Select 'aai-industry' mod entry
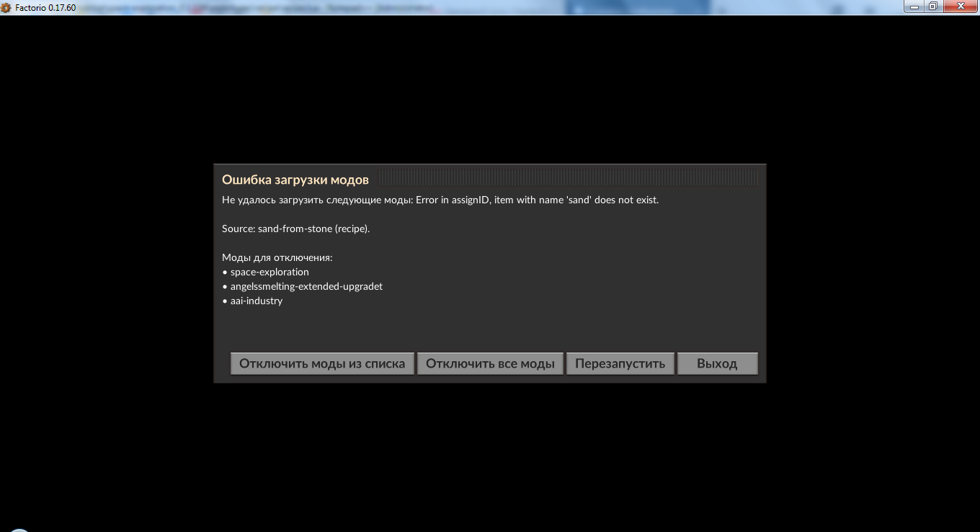Screen dimensions: 980x532 (257, 301)
